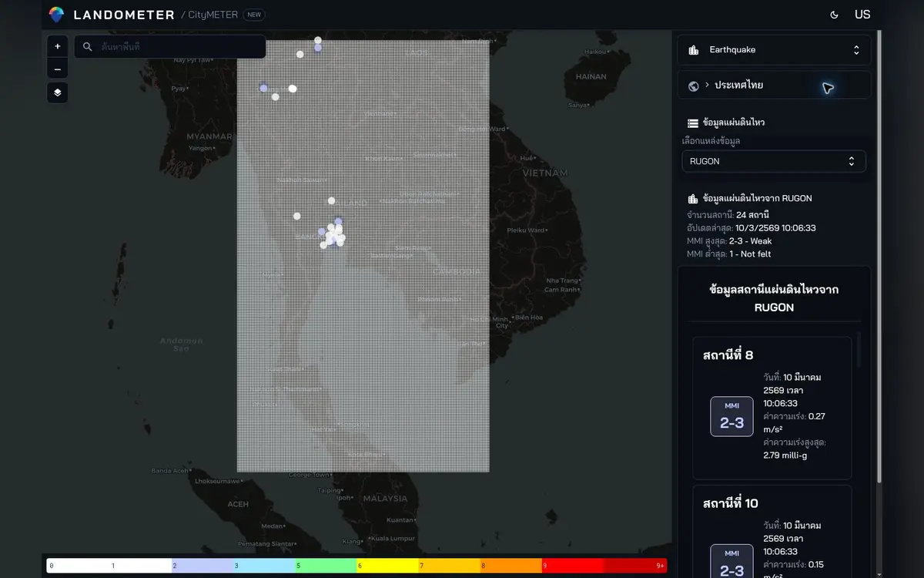Click the เลือกแหล่งข้อมูล label

pyautogui.click(x=711, y=141)
